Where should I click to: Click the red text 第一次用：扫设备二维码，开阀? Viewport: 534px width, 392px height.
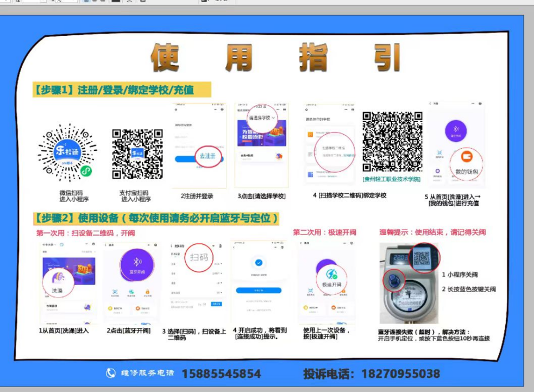85,233
